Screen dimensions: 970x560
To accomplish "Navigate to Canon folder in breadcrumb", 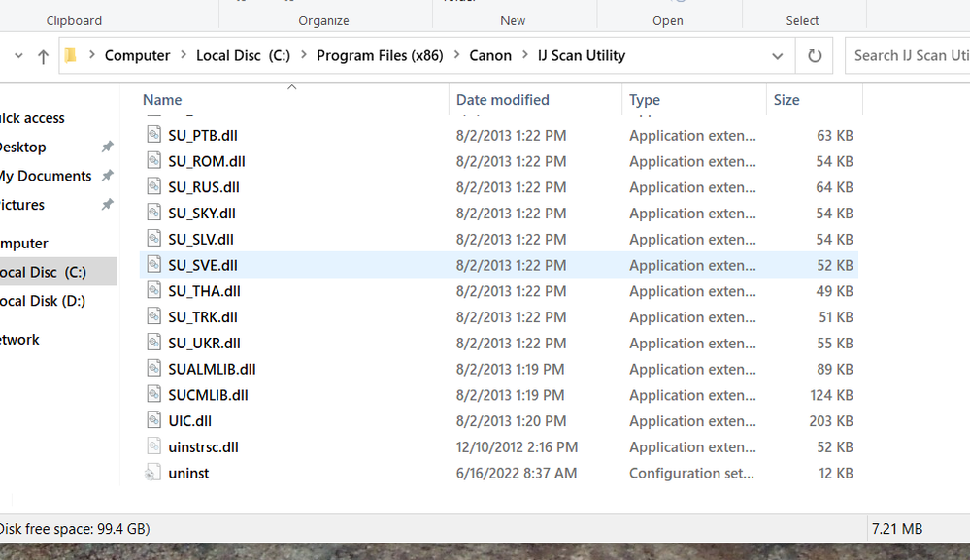I will 490,56.
